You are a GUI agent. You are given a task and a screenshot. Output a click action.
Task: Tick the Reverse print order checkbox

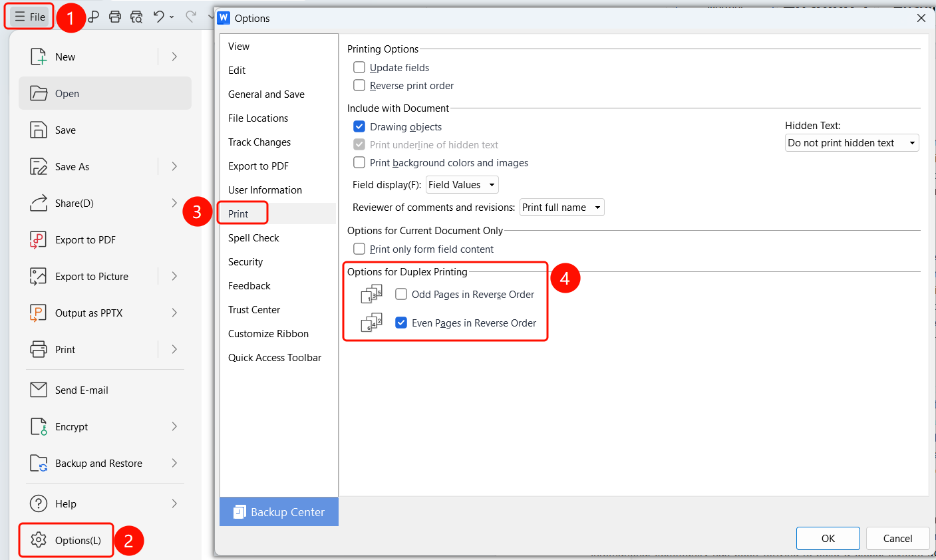(x=359, y=85)
